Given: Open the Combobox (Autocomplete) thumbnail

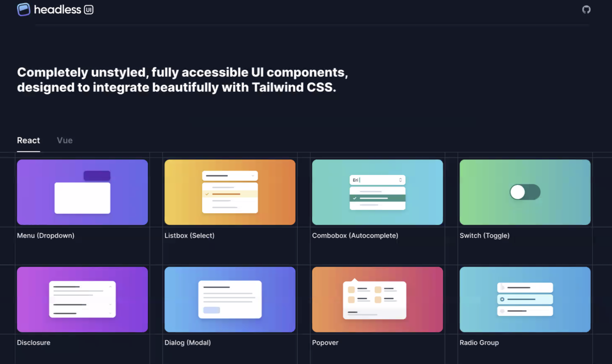Looking at the screenshot, I should 377,192.
